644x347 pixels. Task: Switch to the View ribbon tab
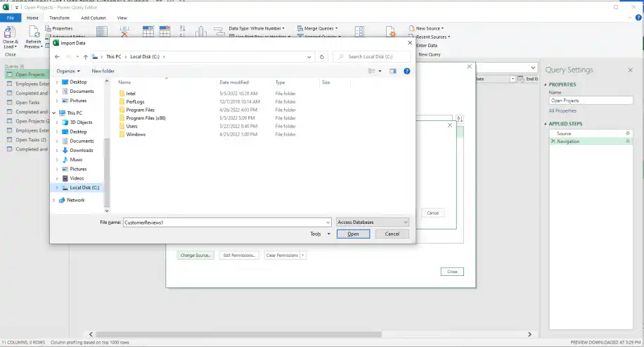click(x=122, y=18)
